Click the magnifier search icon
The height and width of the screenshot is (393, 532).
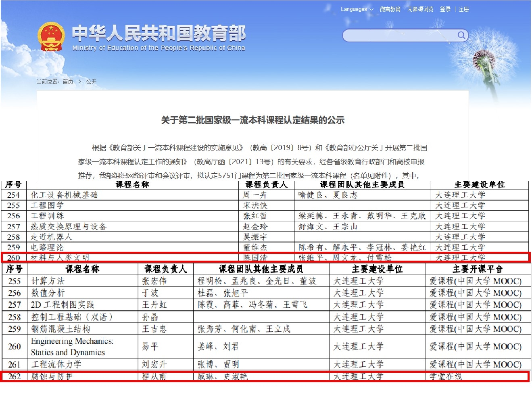pyautogui.click(x=461, y=36)
